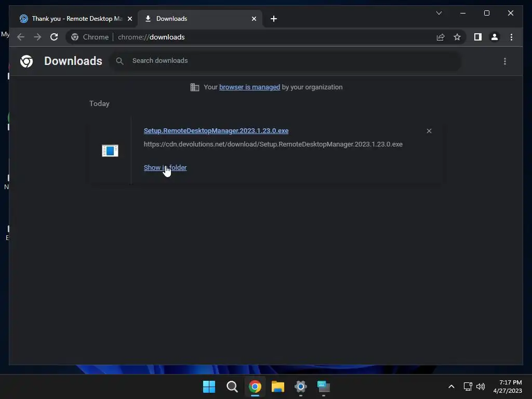Image resolution: width=532 pixels, height=399 pixels.
Task: Open the remote desktop app taskbar icon
Action: pos(324,387)
